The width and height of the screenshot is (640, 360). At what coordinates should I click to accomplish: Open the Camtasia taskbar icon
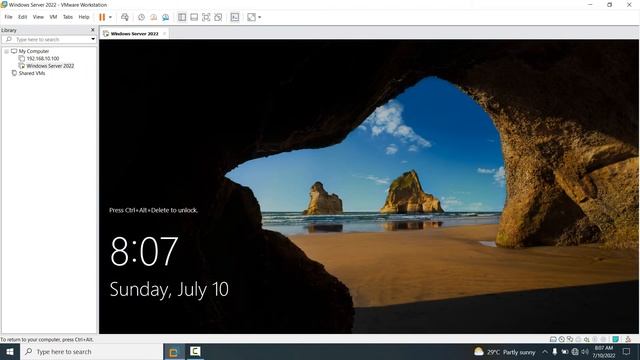click(195, 352)
